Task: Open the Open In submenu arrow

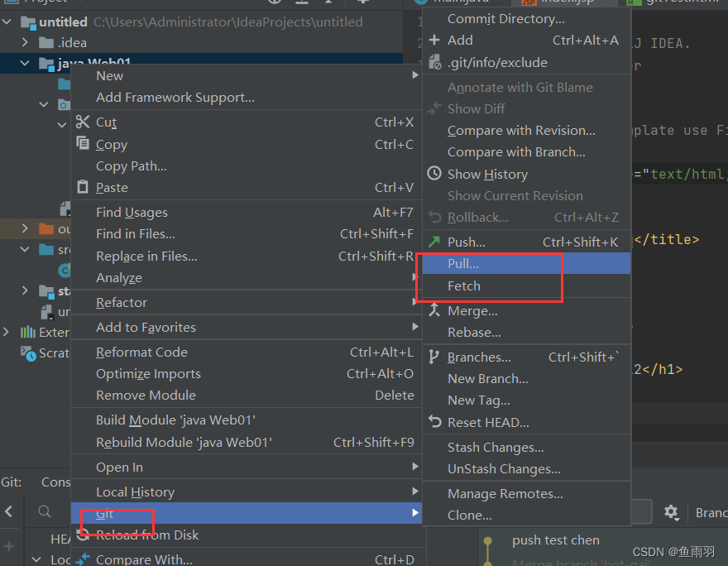Action: [x=415, y=467]
